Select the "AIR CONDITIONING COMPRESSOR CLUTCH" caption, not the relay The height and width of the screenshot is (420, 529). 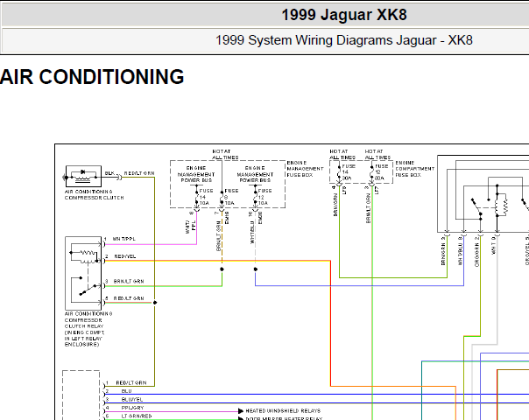tap(94, 194)
